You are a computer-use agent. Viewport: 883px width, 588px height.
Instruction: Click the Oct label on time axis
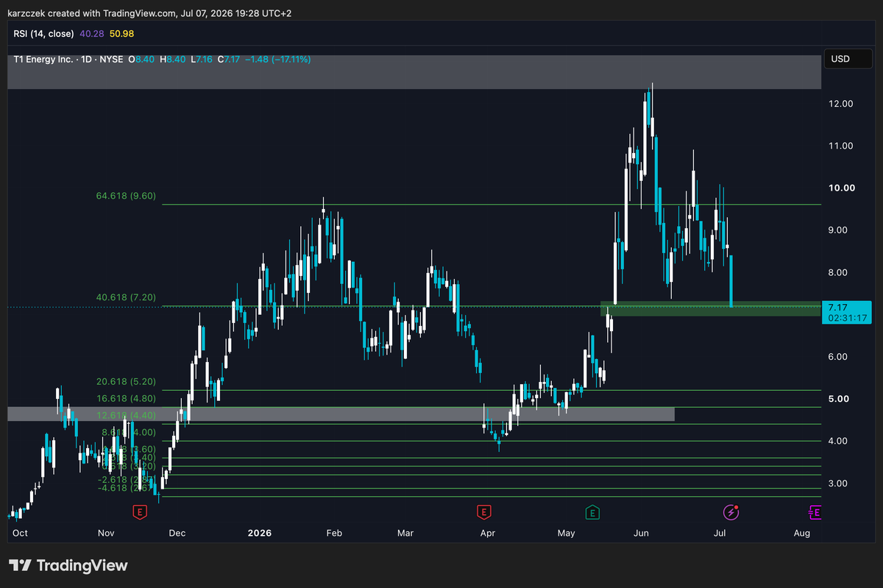[21, 533]
